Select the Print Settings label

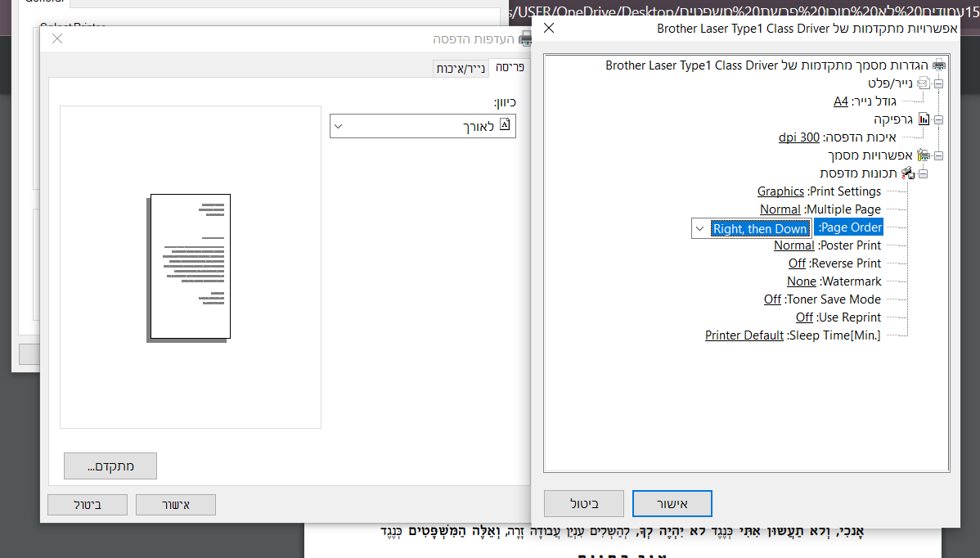point(844,191)
